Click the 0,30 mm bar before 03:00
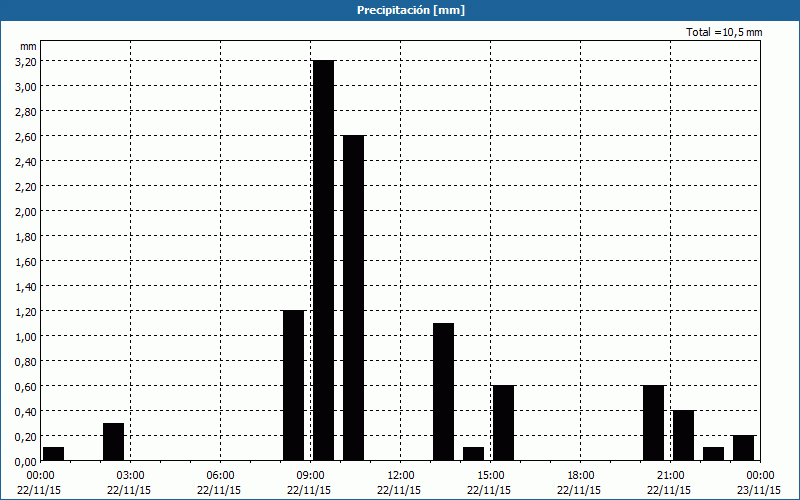Screen dimensions: 800x500 (113, 442)
